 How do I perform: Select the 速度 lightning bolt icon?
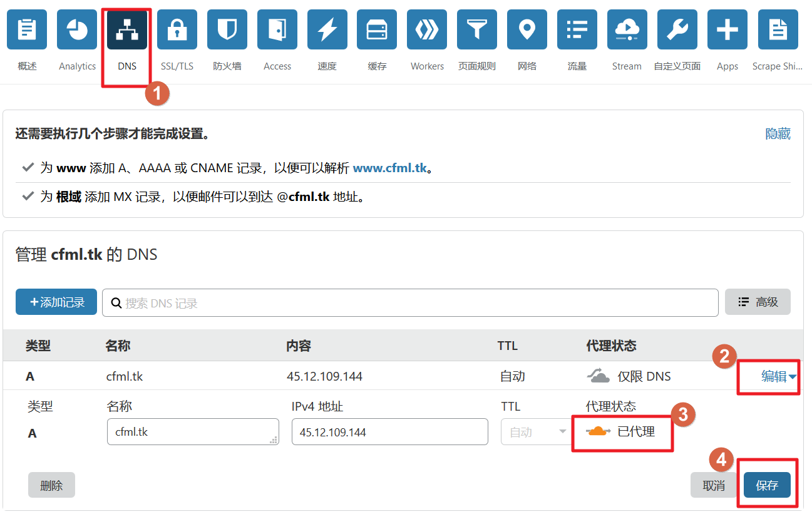pos(327,30)
